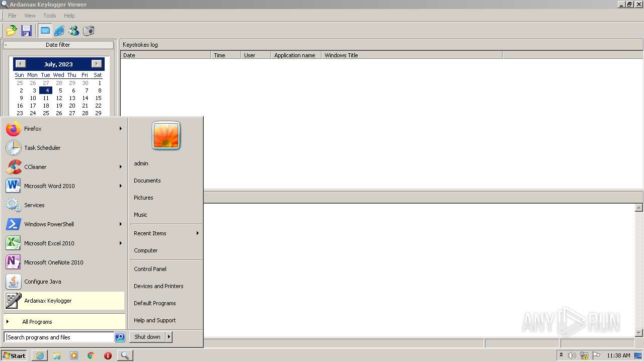644x362 pixels.
Task: Click the user account picture
Action: pos(166,136)
